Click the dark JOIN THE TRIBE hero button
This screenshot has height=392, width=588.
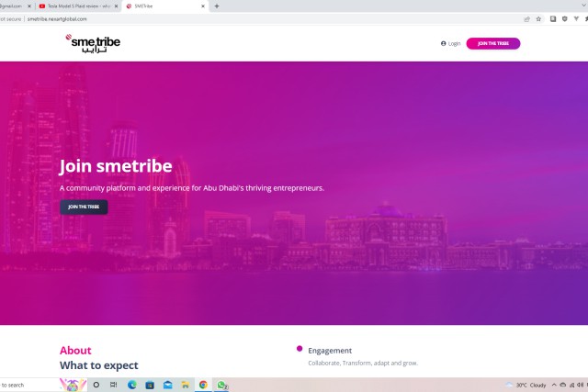(84, 207)
